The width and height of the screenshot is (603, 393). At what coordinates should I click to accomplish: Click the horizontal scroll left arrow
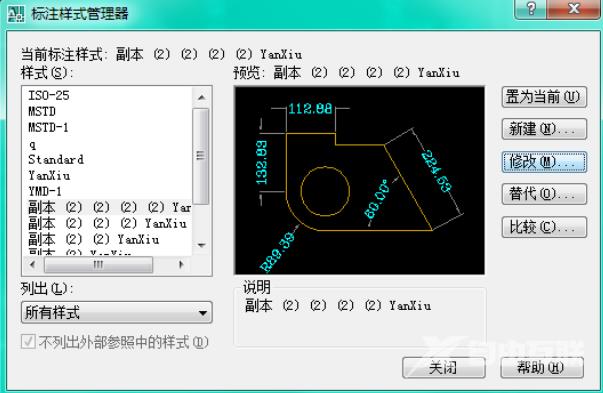click(x=33, y=265)
